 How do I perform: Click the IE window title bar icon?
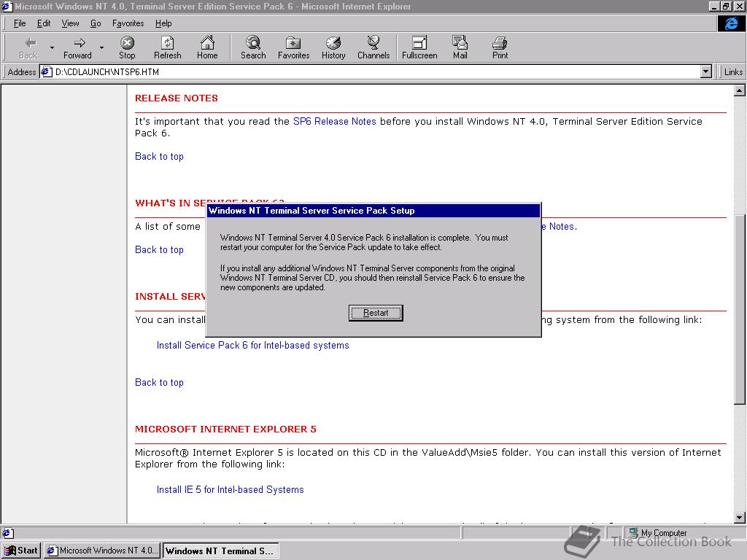[7, 6]
